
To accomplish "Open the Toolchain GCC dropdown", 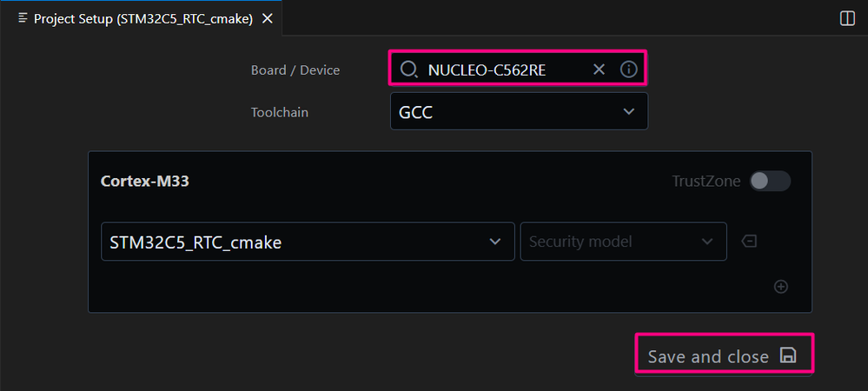I will tap(519, 112).
